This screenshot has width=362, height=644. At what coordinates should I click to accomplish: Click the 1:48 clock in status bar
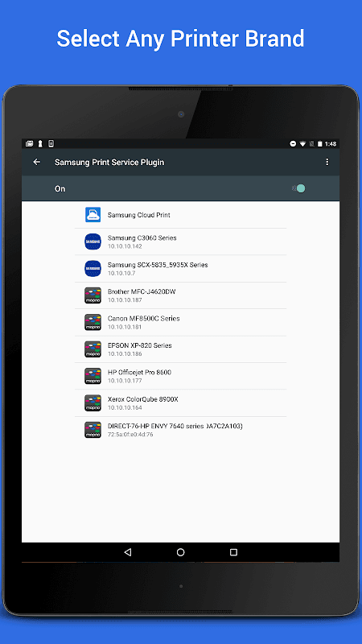tap(331, 144)
